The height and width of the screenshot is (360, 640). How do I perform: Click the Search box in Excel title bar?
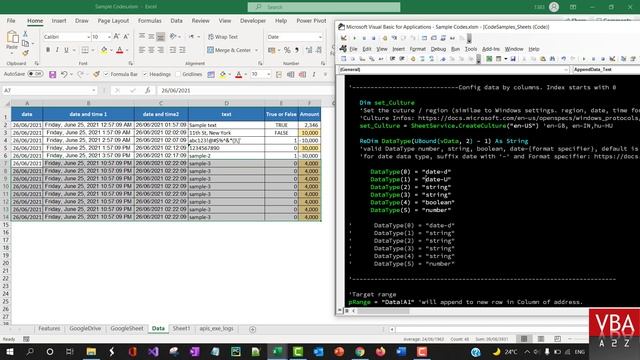[324, 7]
